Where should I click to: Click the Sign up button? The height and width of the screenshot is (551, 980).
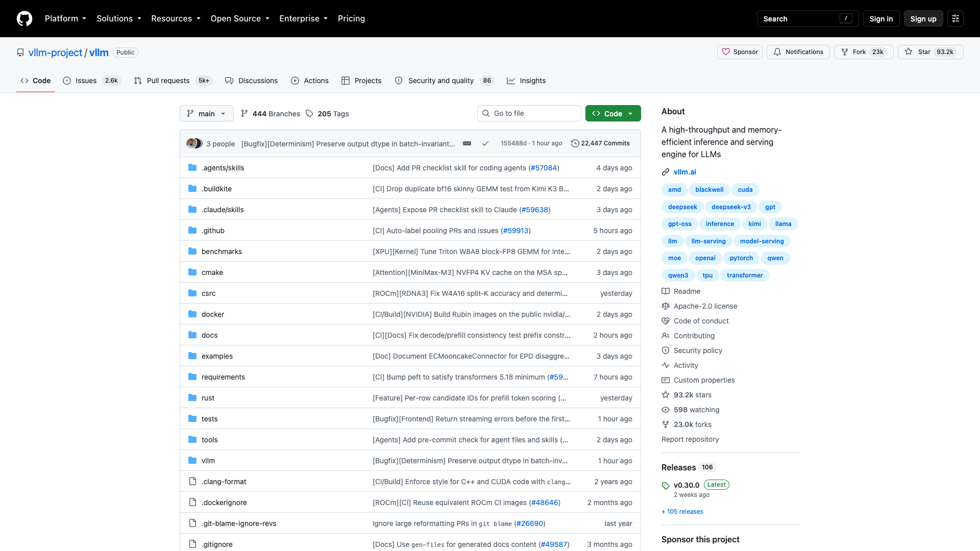coord(923,18)
